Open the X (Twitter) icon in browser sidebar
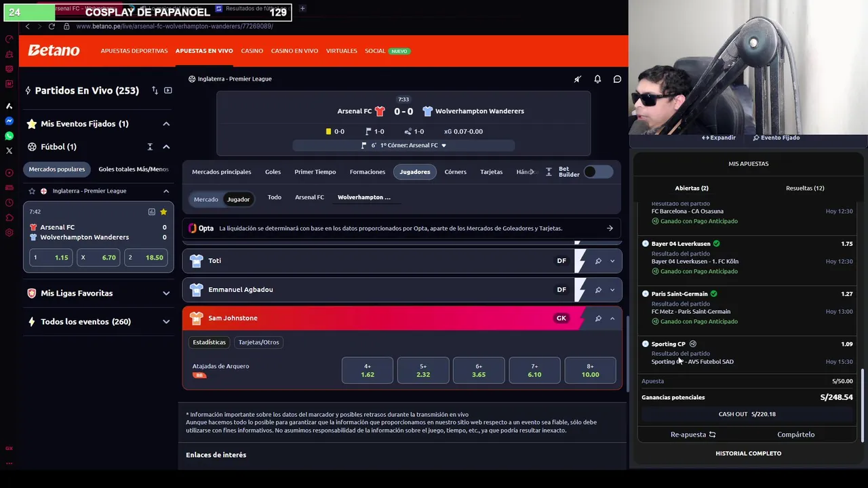The width and height of the screenshot is (868, 488). tap(9, 150)
